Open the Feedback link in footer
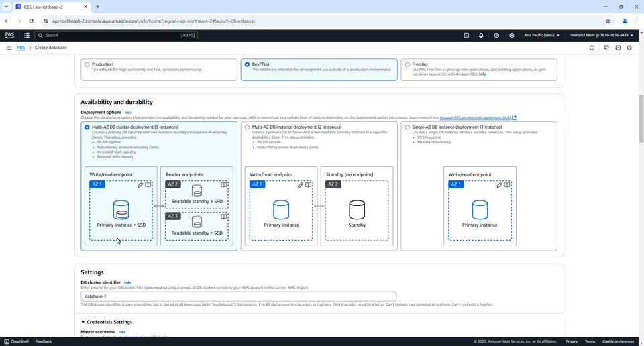 click(44, 341)
